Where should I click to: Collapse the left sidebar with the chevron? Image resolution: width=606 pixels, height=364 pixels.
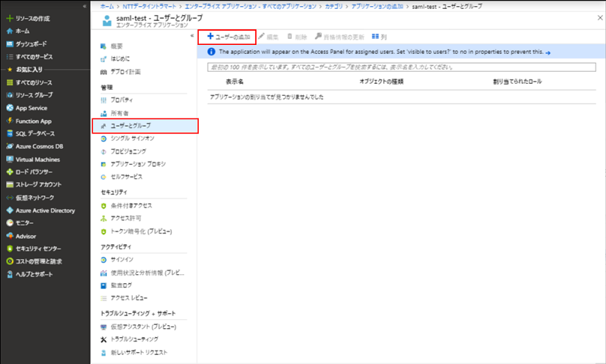(x=85, y=6)
